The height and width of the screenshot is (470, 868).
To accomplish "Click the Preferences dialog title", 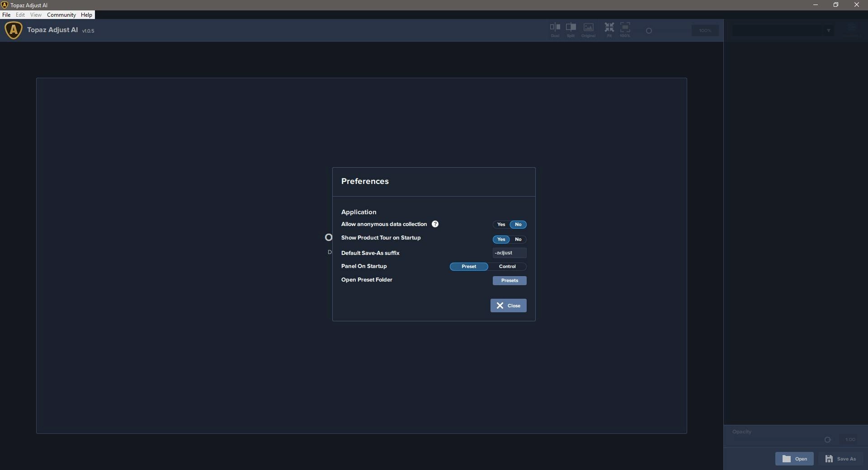I will 365,181.
